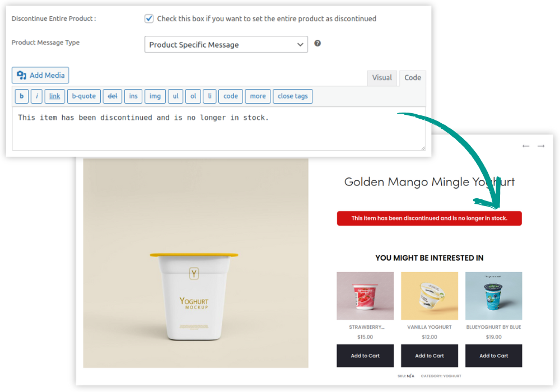
Task: Click the close tags button
Action: (x=293, y=96)
